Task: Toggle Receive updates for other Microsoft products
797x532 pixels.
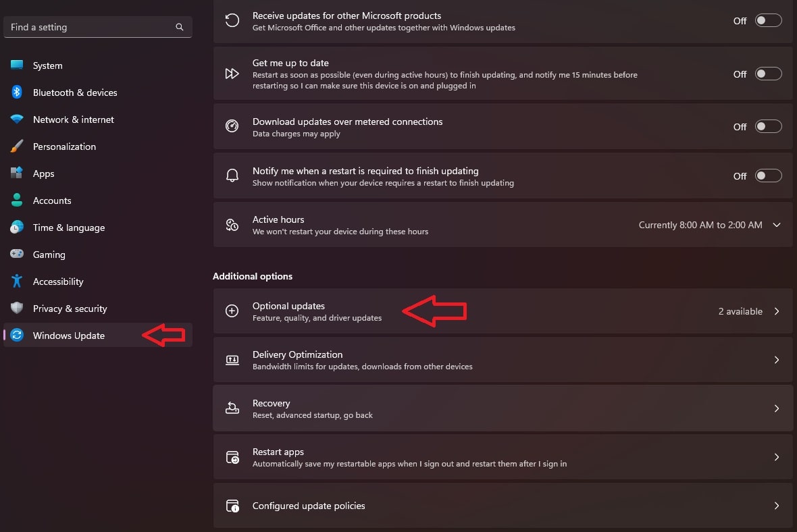Action: pos(768,20)
